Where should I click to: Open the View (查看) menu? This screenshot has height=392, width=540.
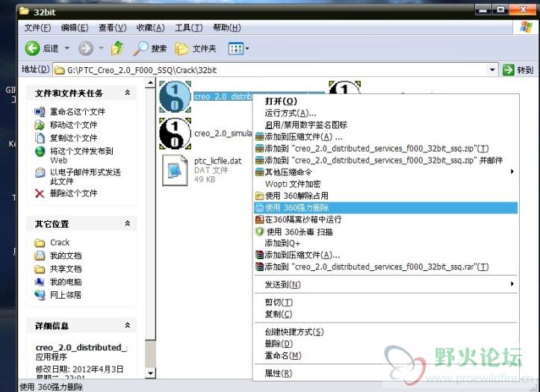[112, 28]
